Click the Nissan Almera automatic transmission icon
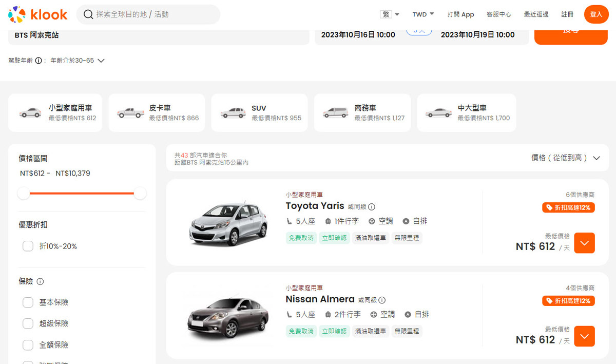Viewport: 616px width, 364px height. coord(408,314)
